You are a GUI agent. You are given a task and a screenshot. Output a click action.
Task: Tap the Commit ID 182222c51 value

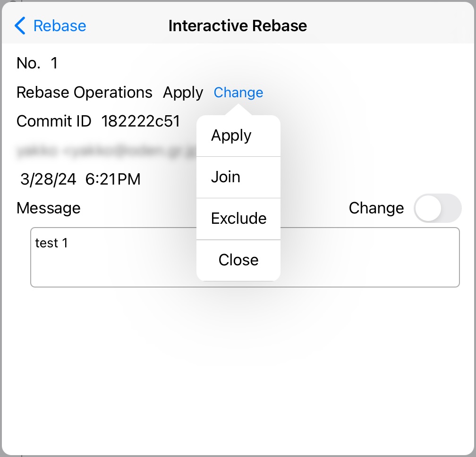(x=141, y=121)
